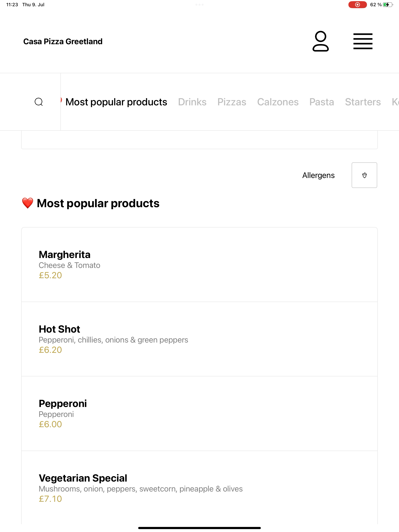Select Most popular products tab
The image size is (399, 532).
click(116, 102)
